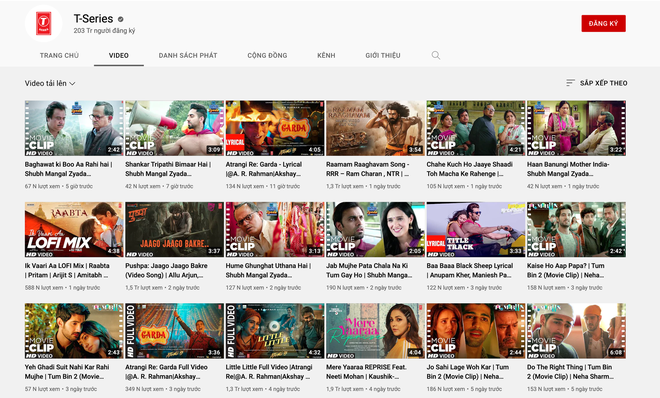Image resolution: width=660 pixels, height=398 pixels.
Task: Click the T-Series channel name
Action: click(93, 19)
